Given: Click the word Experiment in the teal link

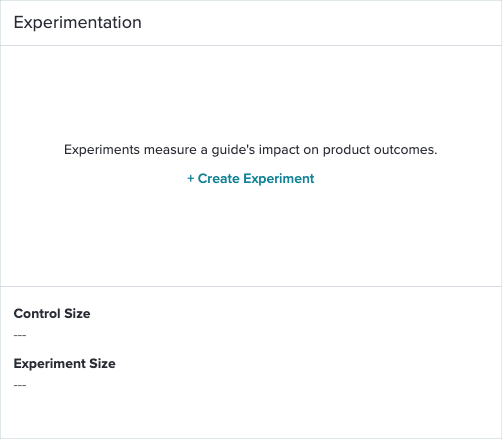Looking at the screenshot, I should point(279,179).
